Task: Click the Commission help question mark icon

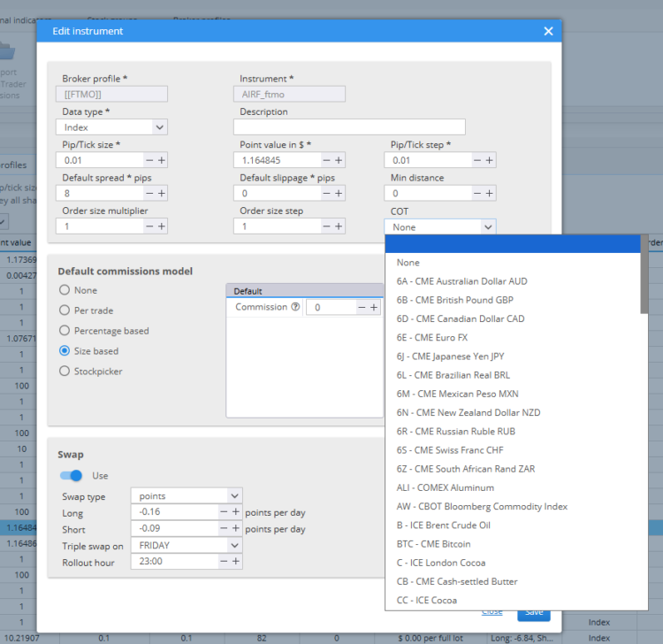Action: 295,307
